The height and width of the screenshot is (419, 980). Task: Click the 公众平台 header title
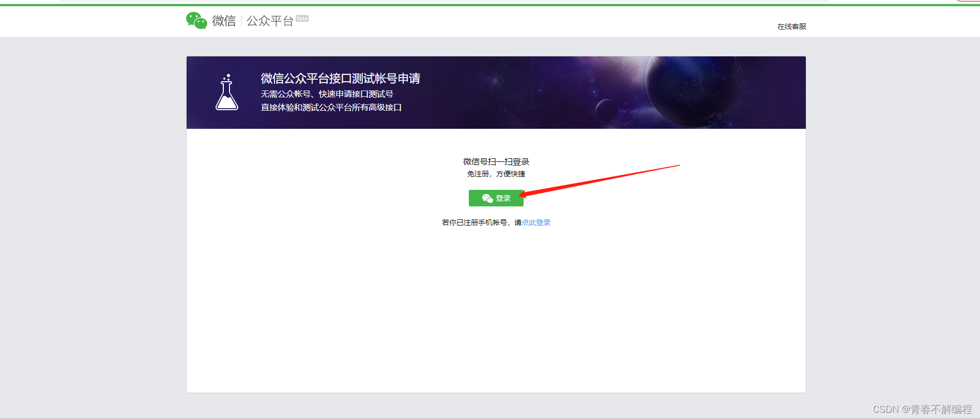[270, 21]
